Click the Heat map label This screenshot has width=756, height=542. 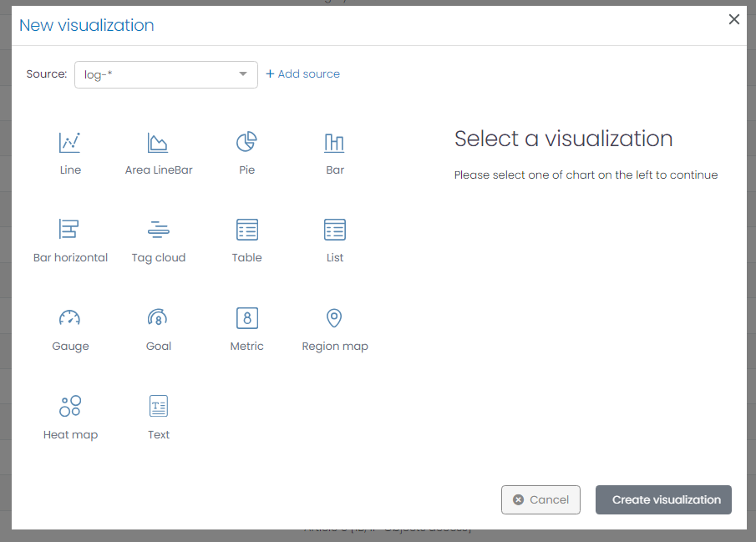pyautogui.click(x=70, y=434)
